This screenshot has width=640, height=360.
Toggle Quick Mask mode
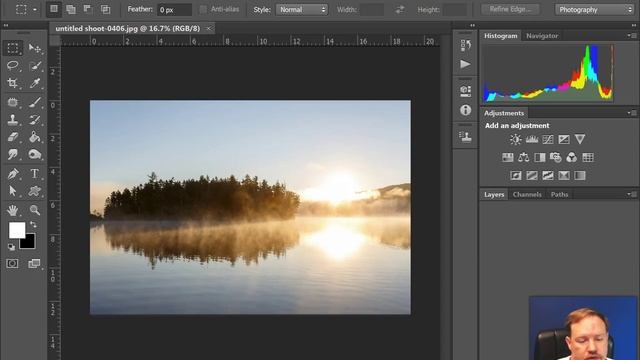click(12, 264)
